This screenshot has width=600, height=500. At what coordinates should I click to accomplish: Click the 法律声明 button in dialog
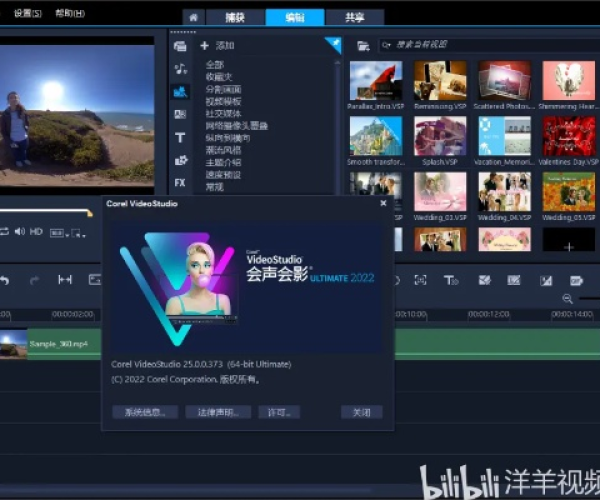pos(218,412)
